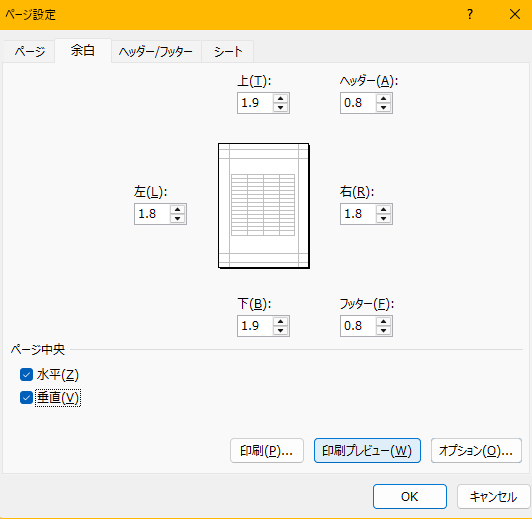
Task: Click the help question mark icon
Action: pos(470,14)
